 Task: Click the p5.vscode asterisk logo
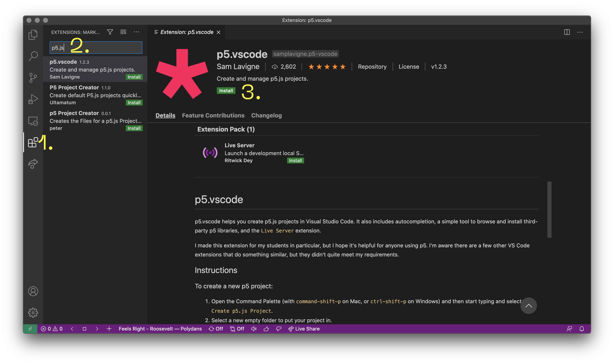coord(182,74)
